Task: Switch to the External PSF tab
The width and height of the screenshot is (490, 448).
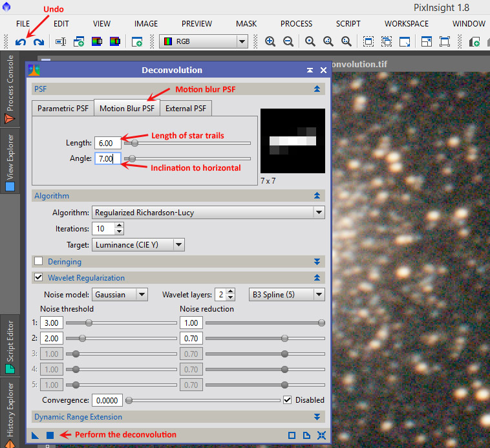Action: point(186,109)
